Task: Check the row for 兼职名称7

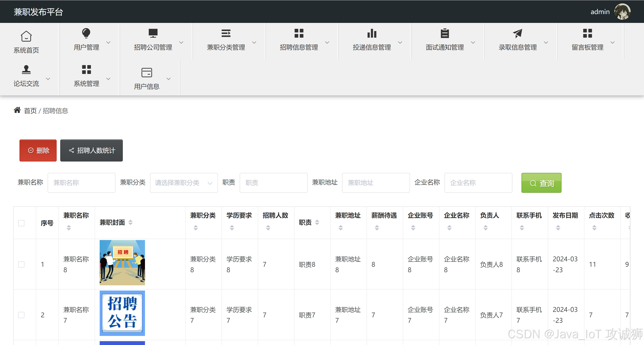Action: point(21,315)
